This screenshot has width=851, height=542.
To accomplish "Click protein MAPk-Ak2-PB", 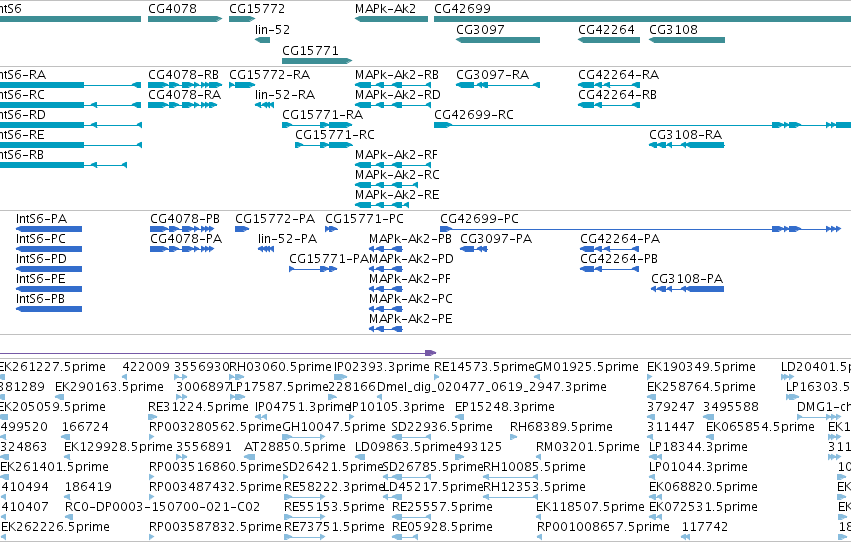I will pyautogui.click(x=410, y=239).
